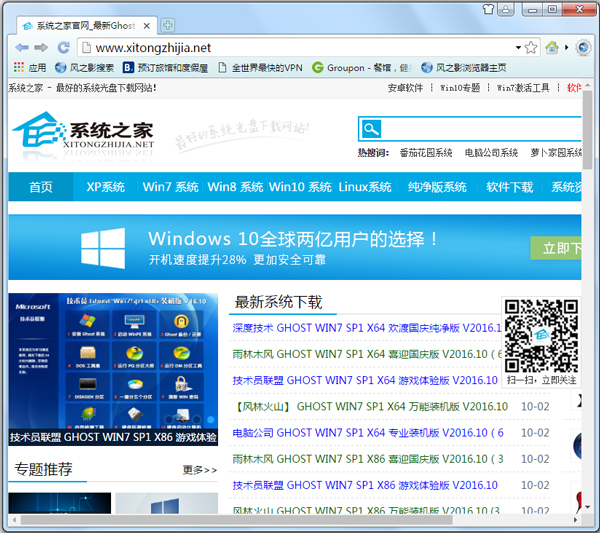Screen dimensions: 600x533
Task: Open the Win10 系统 navigation tab
Action: click(300, 187)
